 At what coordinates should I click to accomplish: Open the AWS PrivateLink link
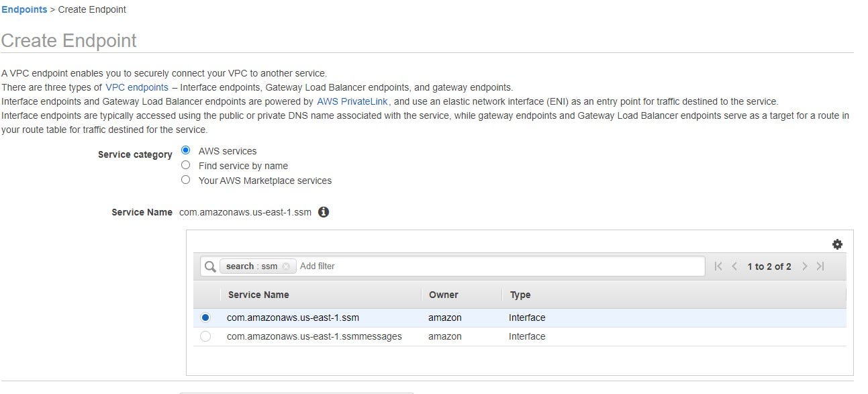click(x=352, y=101)
